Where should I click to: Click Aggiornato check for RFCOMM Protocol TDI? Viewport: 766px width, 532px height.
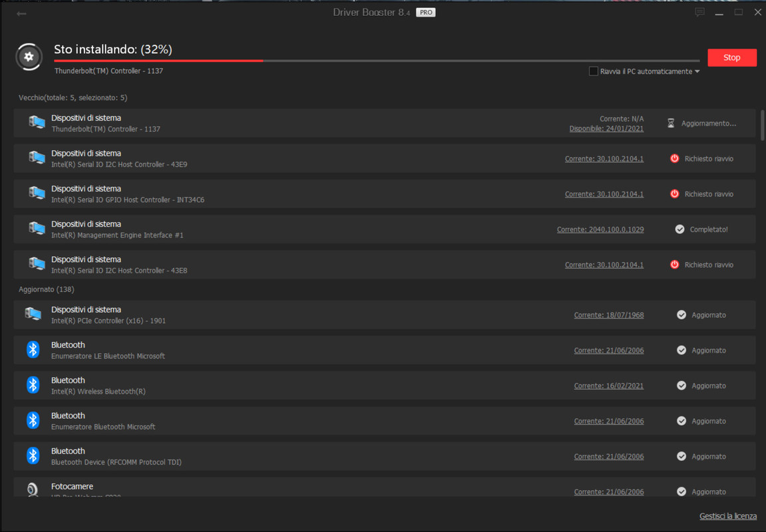[681, 456]
